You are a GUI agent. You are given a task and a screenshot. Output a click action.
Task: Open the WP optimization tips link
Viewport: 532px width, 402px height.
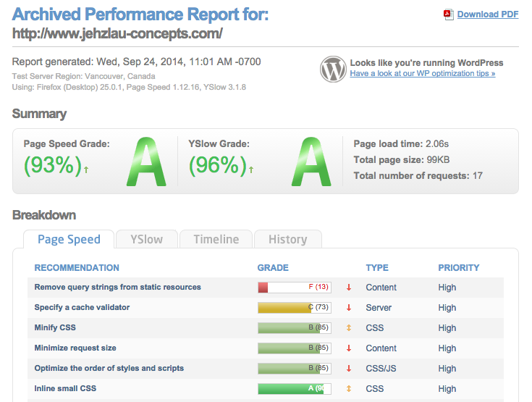click(x=422, y=74)
